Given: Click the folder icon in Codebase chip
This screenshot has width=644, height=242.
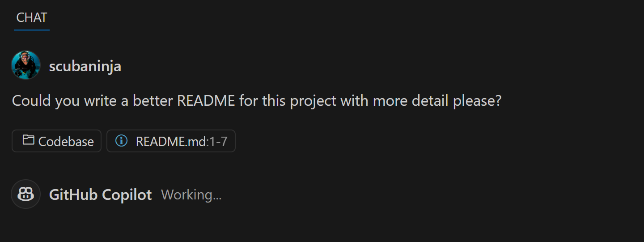Looking at the screenshot, I should [x=29, y=140].
